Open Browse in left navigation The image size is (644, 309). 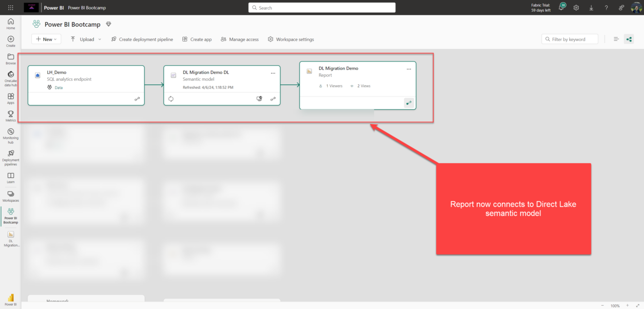(x=11, y=59)
